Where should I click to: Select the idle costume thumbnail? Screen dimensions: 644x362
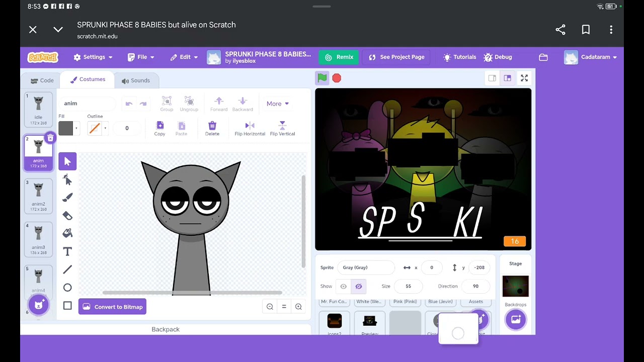[x=38, y=109]
